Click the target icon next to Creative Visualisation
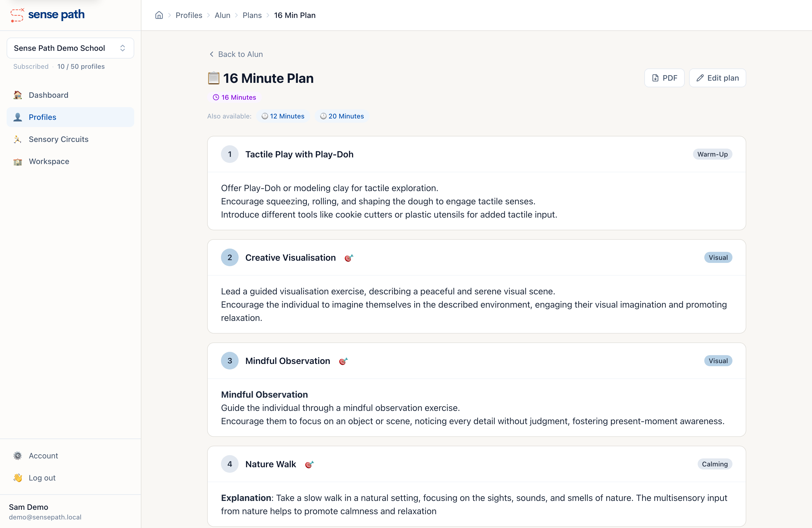Viewport: 812px width, 528px height. point(349,258)
